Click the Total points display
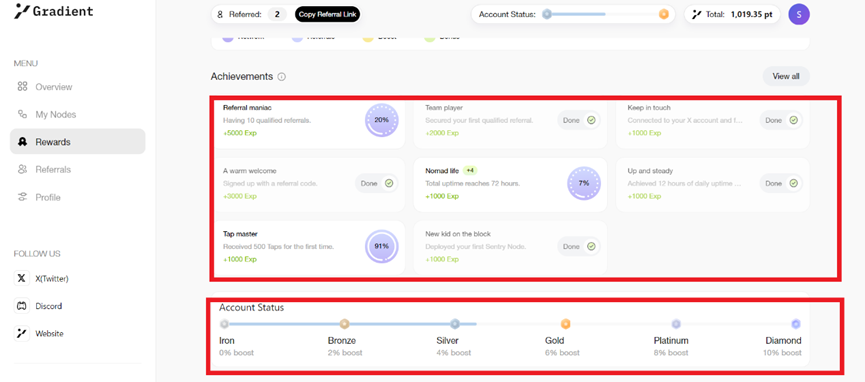The width and height of the screenshot is (865, 382). (x=732, y=14)
